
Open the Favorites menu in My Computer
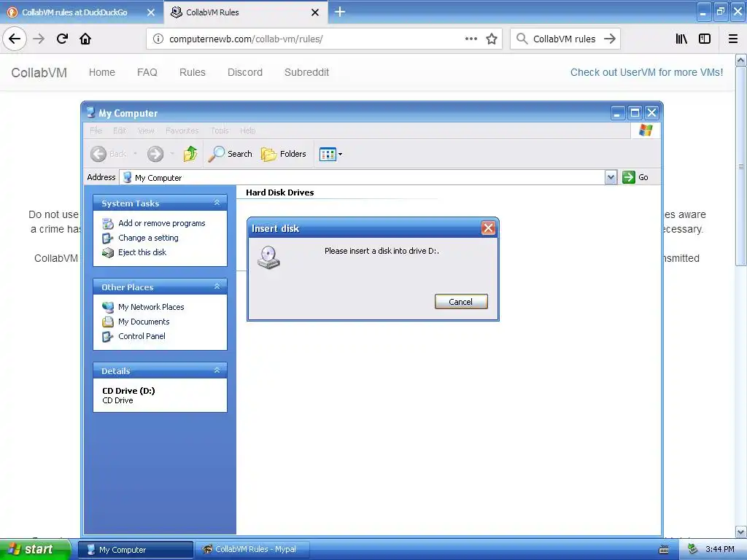click(x=182, y=131)
